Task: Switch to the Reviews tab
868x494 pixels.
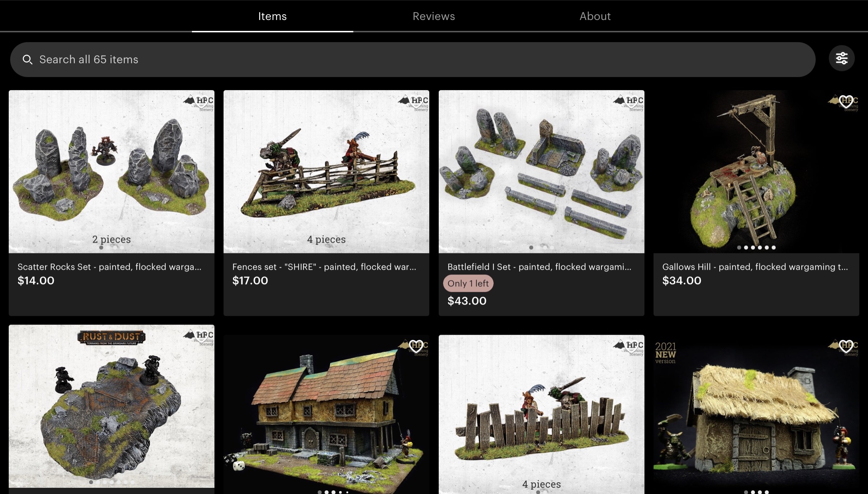Action: pos(434,16)
